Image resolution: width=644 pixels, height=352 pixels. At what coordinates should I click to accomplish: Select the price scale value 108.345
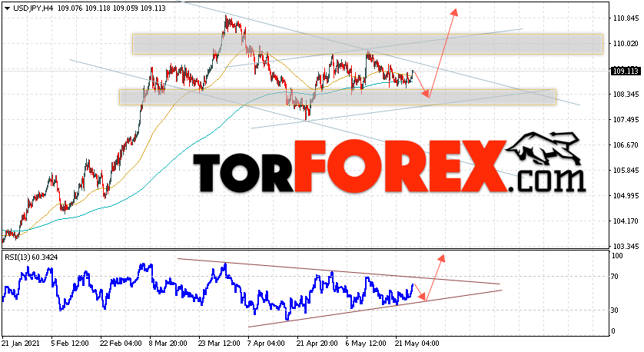(626, 95)
